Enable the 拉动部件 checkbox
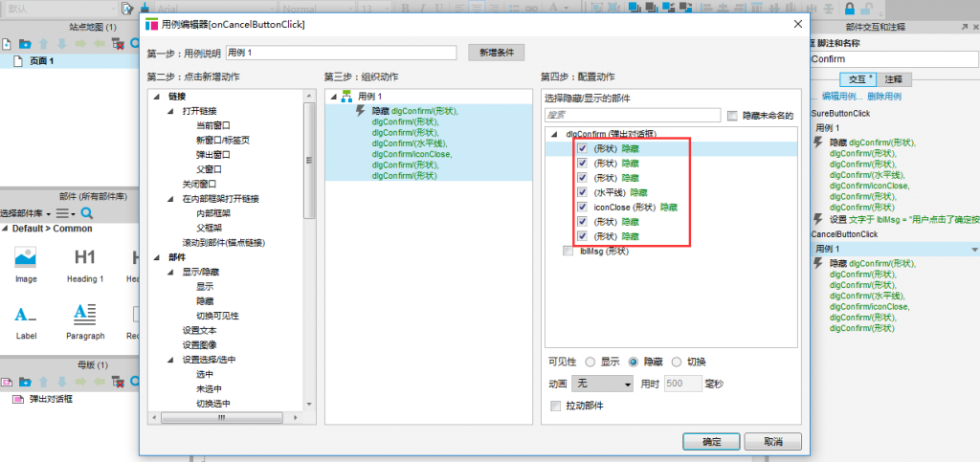The height and width of the screenshot is (462, 980). tap(556, 406)
